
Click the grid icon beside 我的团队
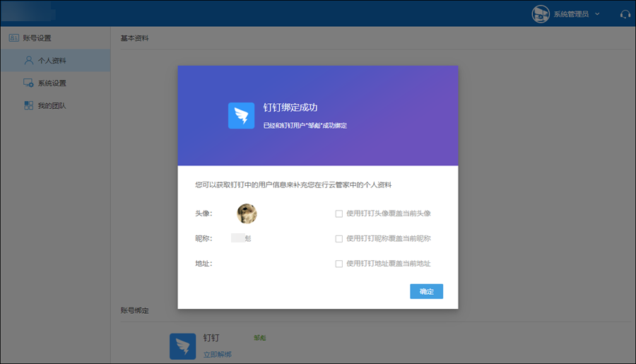coord(28,105)
